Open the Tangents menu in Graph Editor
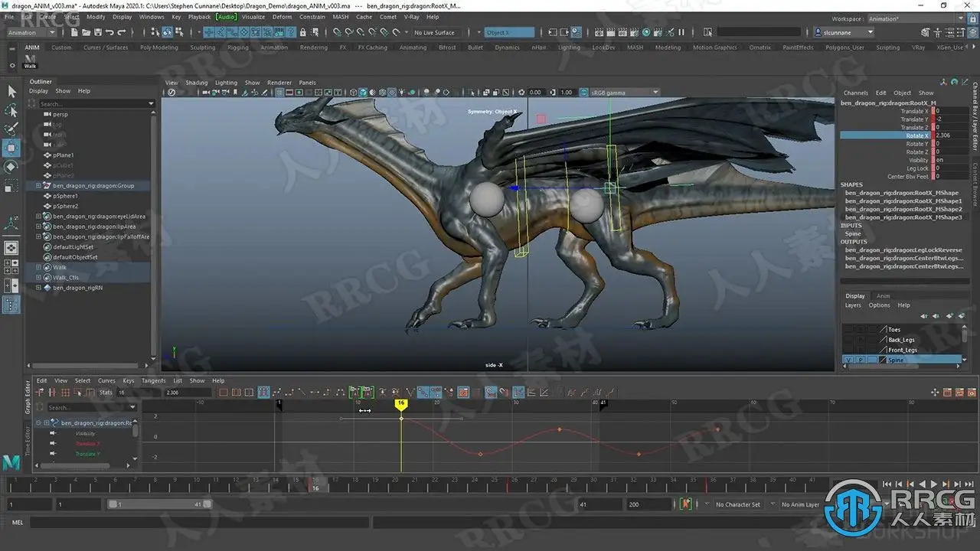Viewport: 980px width, 551px height. point(153,380)
